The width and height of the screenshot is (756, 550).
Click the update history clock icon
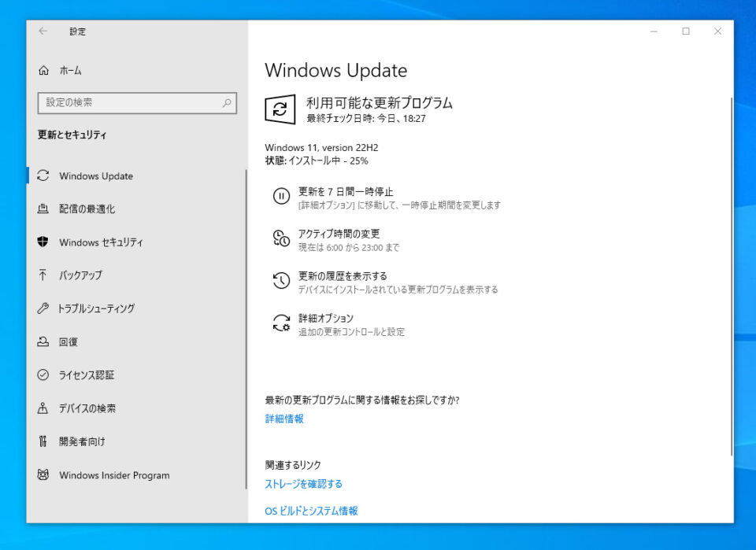(x=282, y=280)
